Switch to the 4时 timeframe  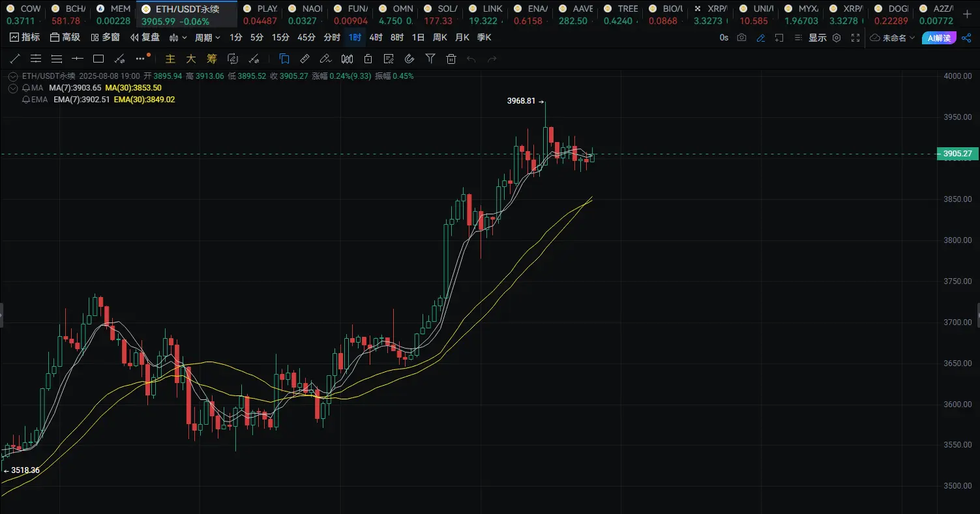click(376, 38)
